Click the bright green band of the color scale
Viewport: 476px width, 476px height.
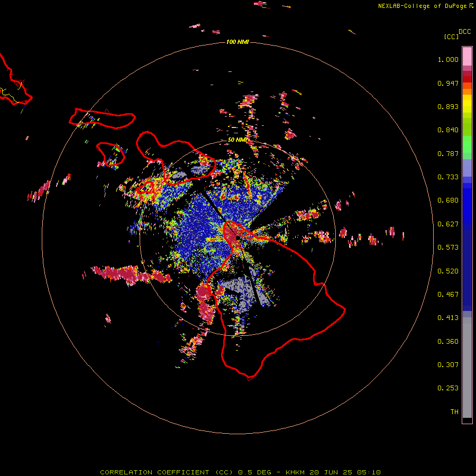[x=467, y=144]
